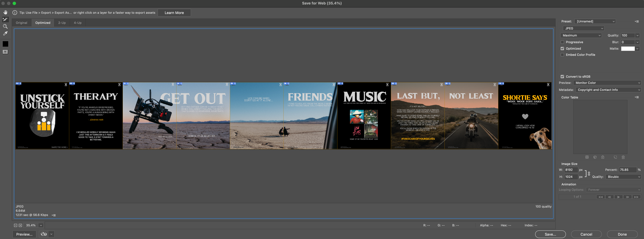Click the Matte color swatch
This screenshot has height=239, width=644.
pos(627,49)
